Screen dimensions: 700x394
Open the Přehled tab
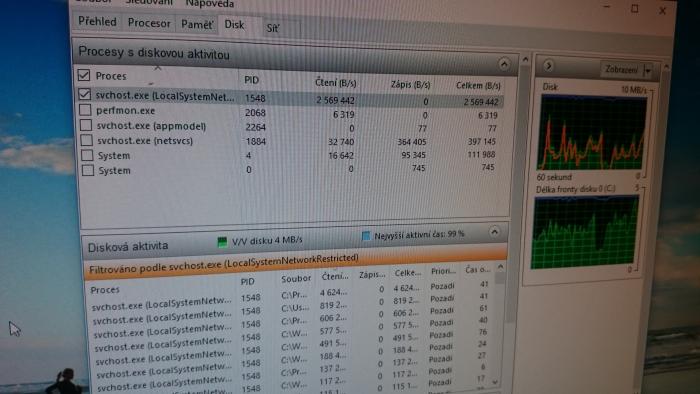click(97, 21)
